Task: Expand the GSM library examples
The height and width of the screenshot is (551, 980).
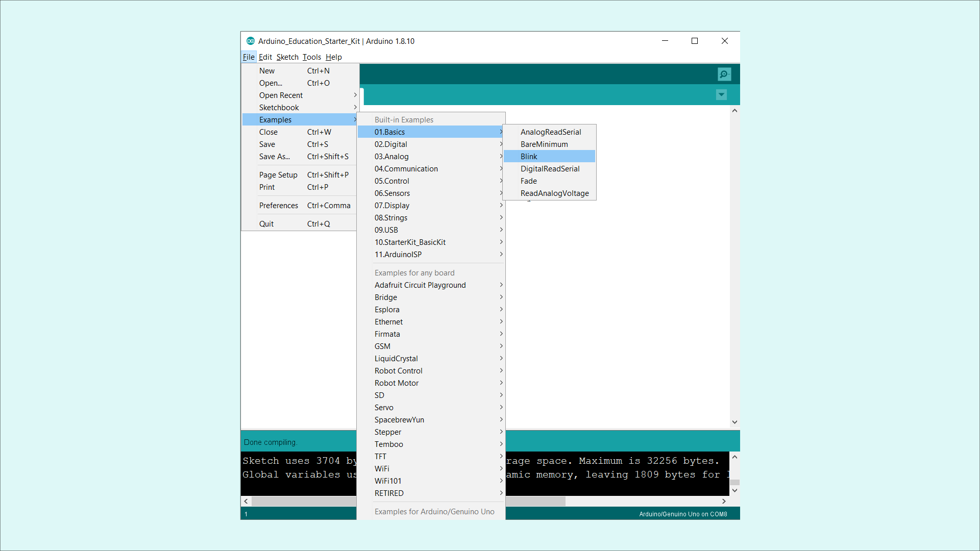Action: [431, 346]
